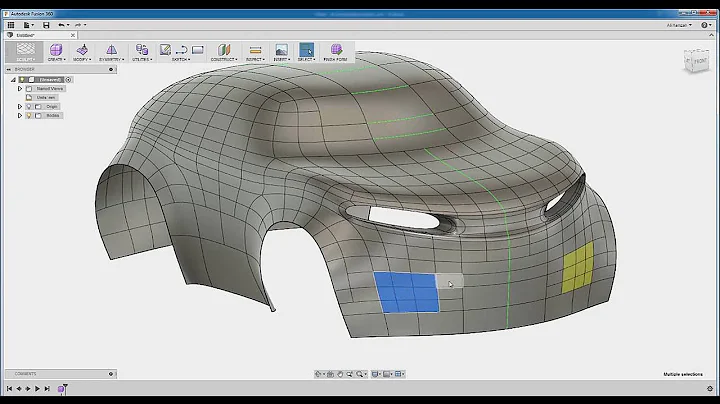720x404 pixels.
Task: Step back one timeline feature
Action: pos(19,389)
